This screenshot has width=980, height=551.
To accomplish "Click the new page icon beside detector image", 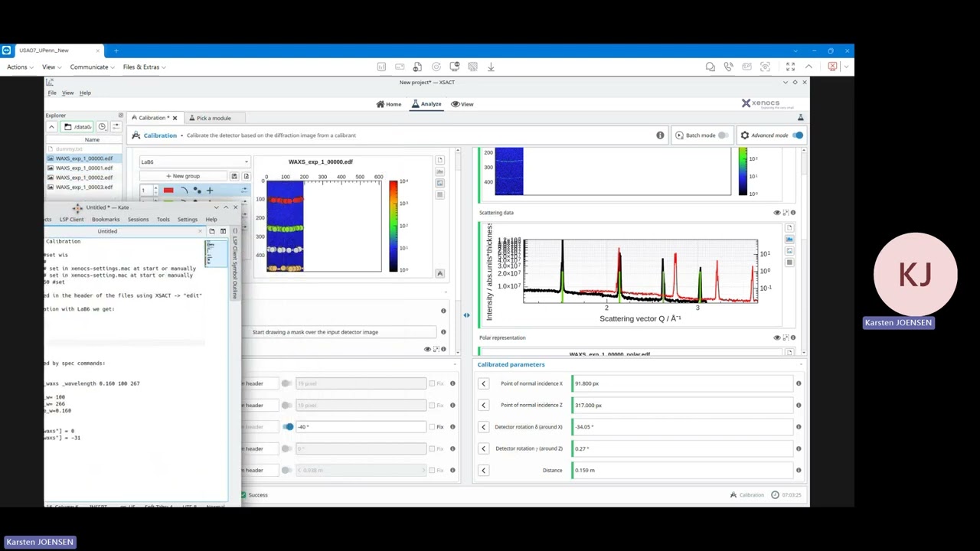I will point(439,161).
